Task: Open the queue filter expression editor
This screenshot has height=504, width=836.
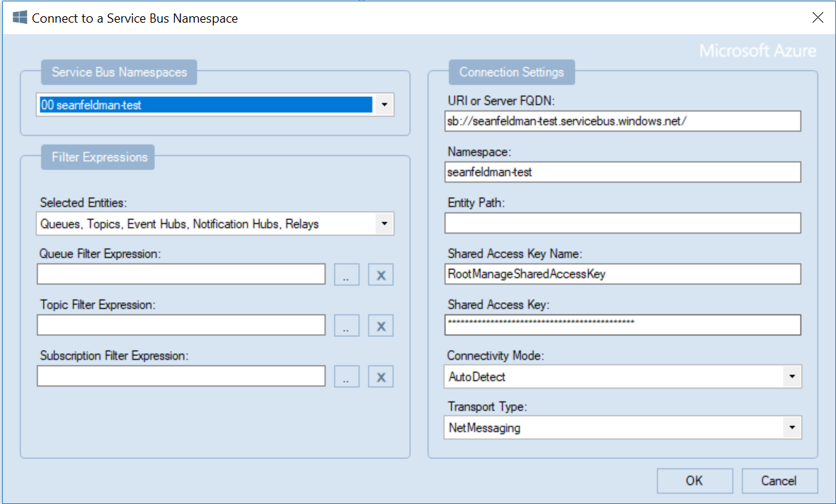Action: coord(347,275)
